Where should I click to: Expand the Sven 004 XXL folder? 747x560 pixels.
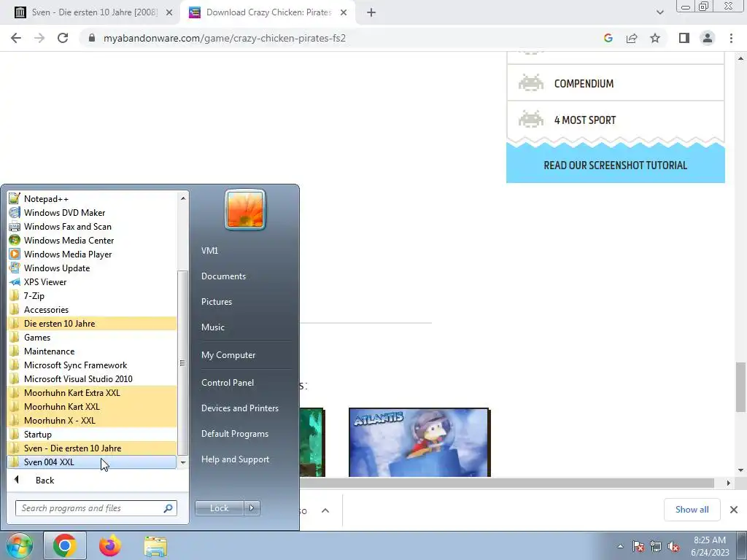[92, 462]
